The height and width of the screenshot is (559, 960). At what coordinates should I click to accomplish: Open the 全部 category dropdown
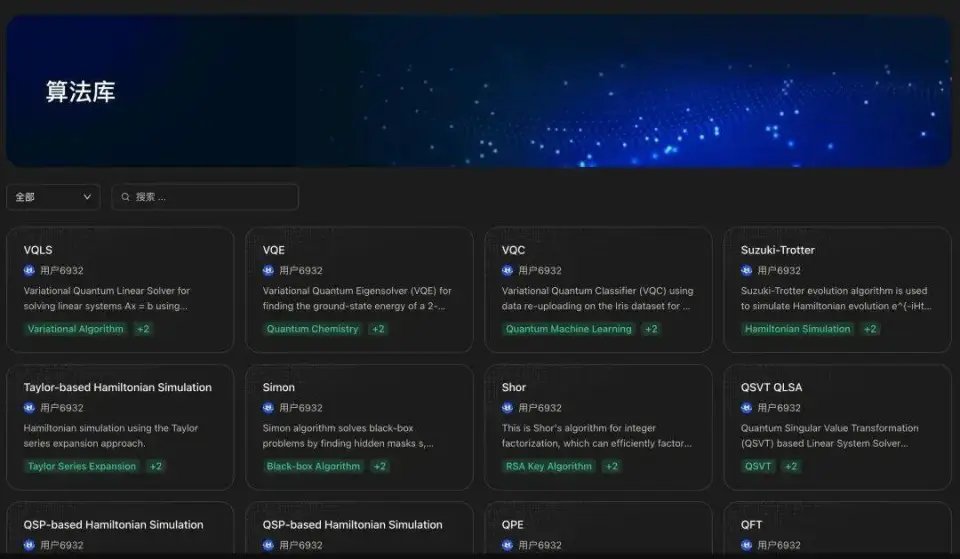point(53,197)
